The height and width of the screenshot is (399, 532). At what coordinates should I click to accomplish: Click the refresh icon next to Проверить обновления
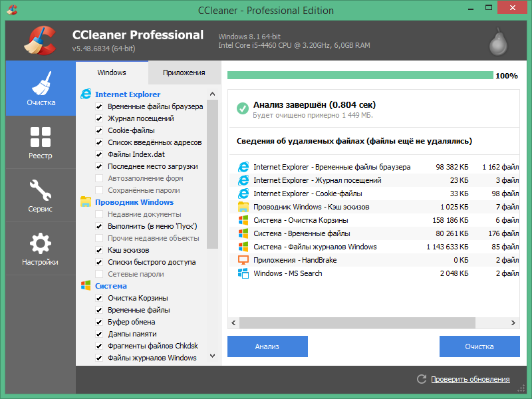click(421, 379)
